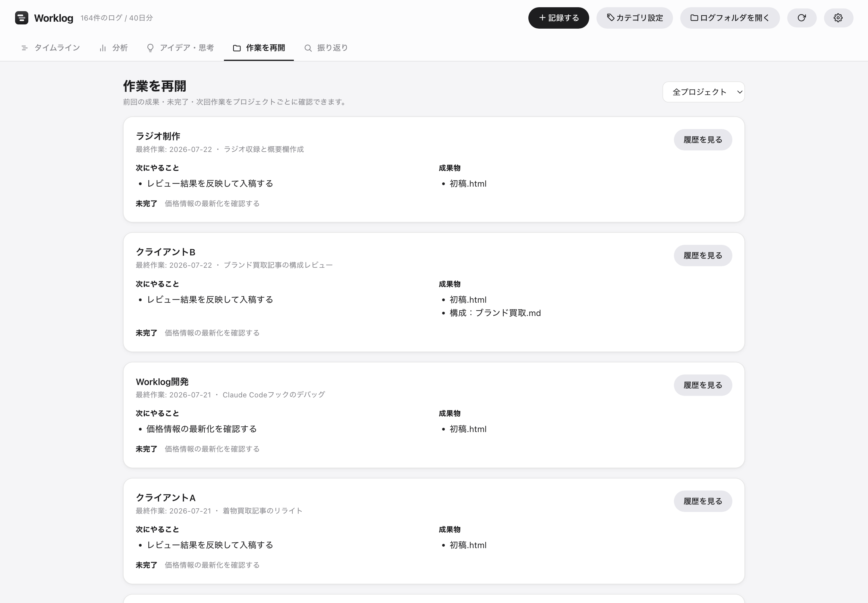View history for Worklog開発 card
The image size is (868, 603).
(x=703, y=385)
